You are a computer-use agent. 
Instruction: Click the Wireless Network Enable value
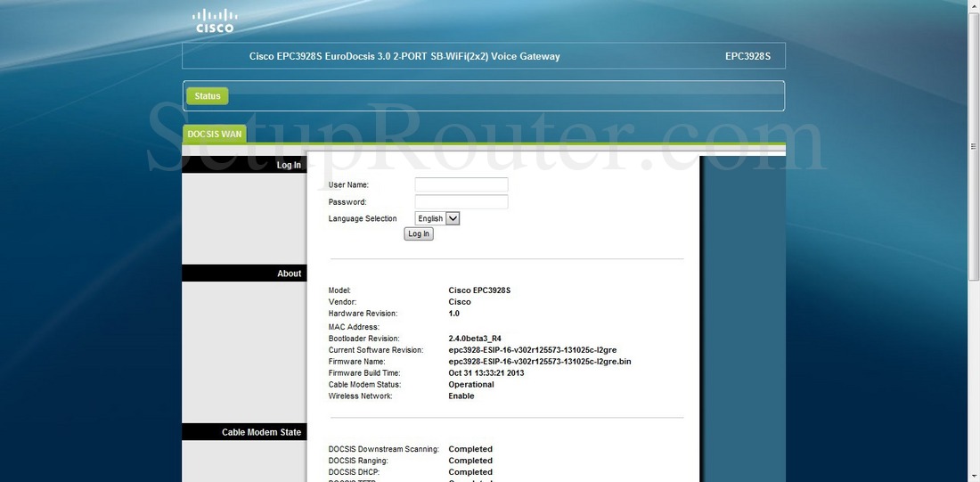(461, 396)
